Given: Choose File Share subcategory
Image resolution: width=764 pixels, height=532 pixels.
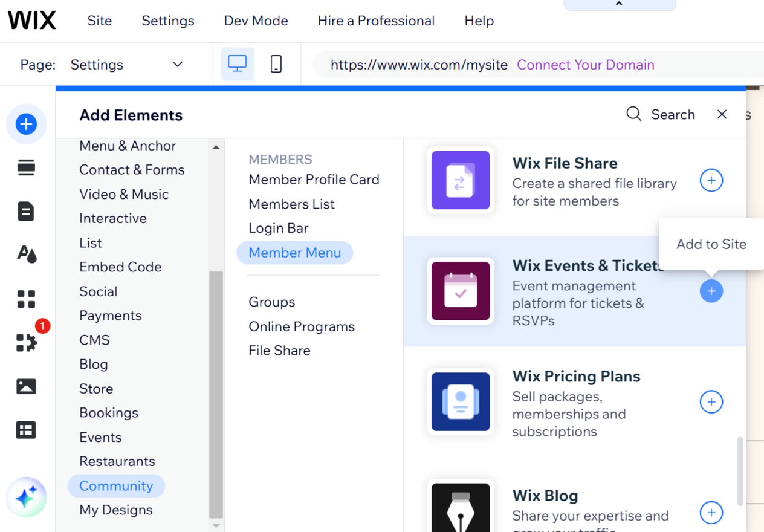Looking at the screenshot, I should coord(279,351).
